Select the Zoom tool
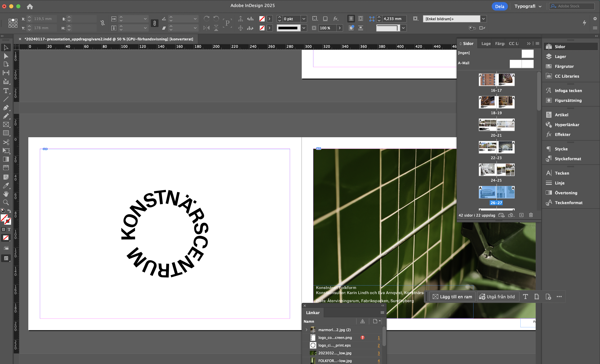The width and height of the screenshot is (600, 364). (x=6, y=202)
